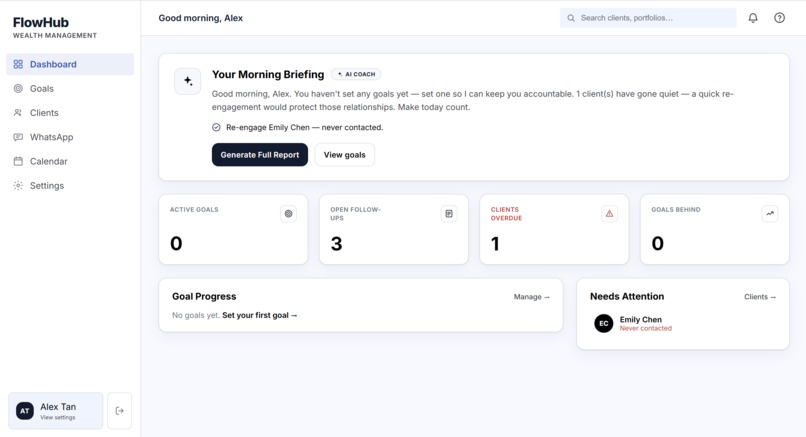Click the Goals target icon in sidebar
806x437 pixels.
pyautogui.click(x=18, y=88)
